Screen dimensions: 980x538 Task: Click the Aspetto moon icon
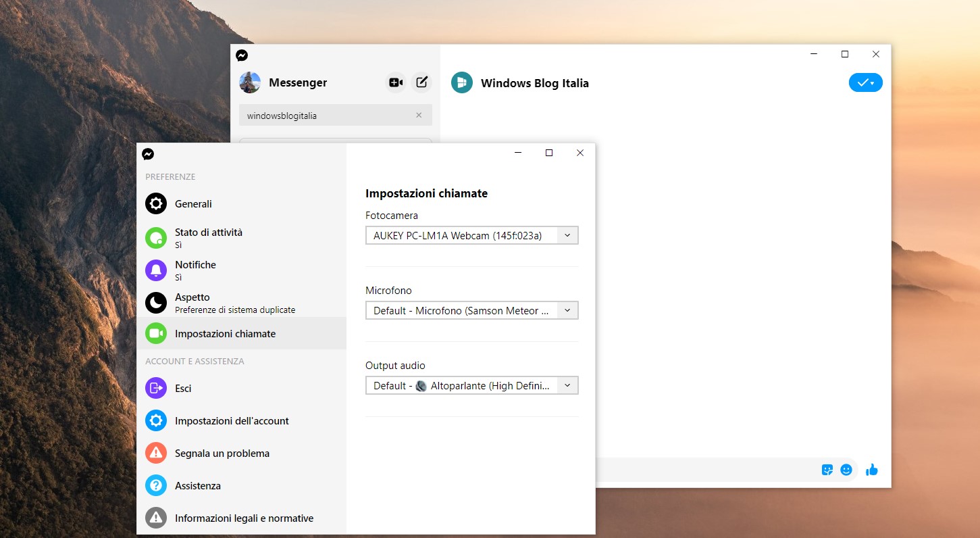coord(156,303)
